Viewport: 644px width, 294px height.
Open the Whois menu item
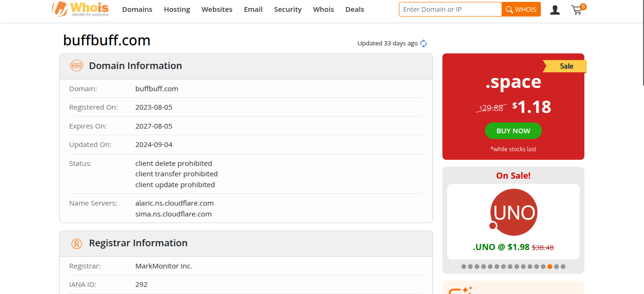click(x=324, y=9)
